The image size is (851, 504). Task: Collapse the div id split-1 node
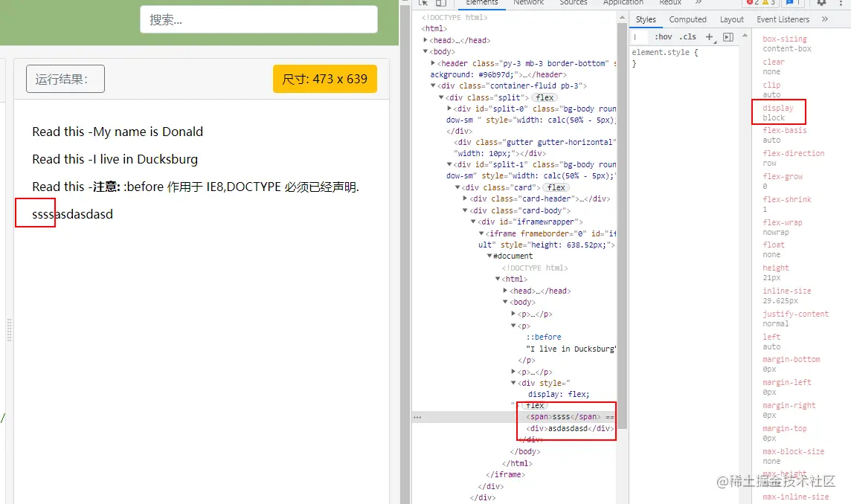click(449, 164)
